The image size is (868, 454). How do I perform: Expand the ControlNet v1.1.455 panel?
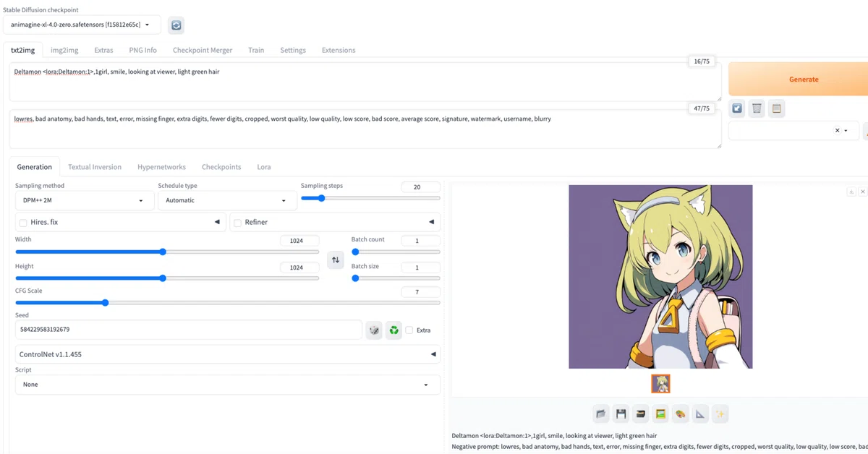coord(227,354)
